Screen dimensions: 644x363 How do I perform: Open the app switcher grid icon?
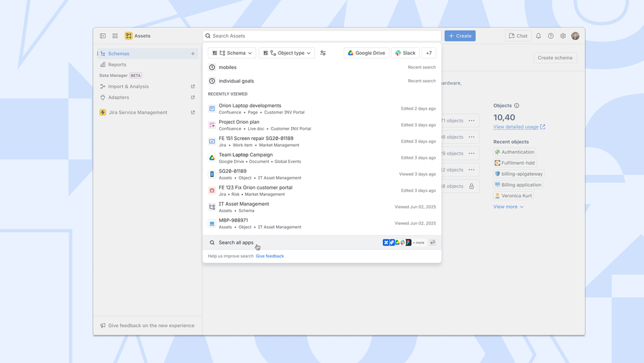click(x=115, y=35)
